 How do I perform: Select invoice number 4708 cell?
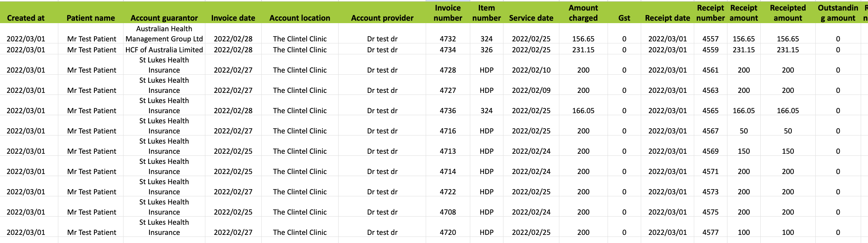click(x=448, y=212)
